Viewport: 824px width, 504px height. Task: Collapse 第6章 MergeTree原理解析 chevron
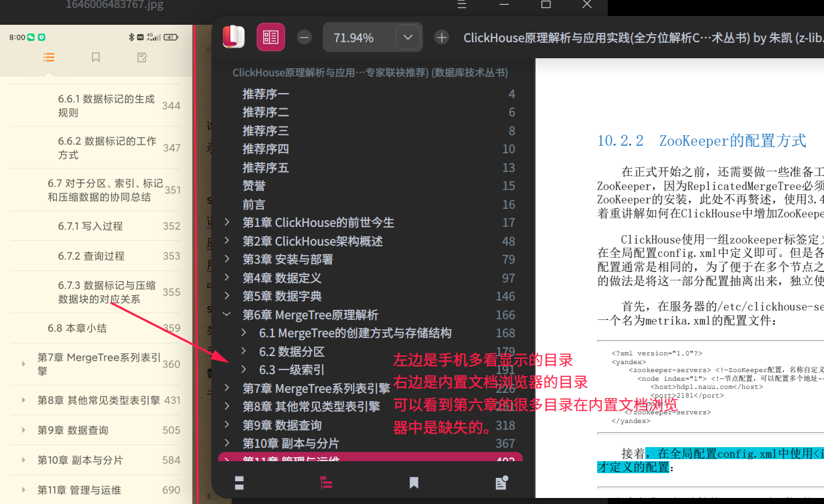tap(228, 315)
